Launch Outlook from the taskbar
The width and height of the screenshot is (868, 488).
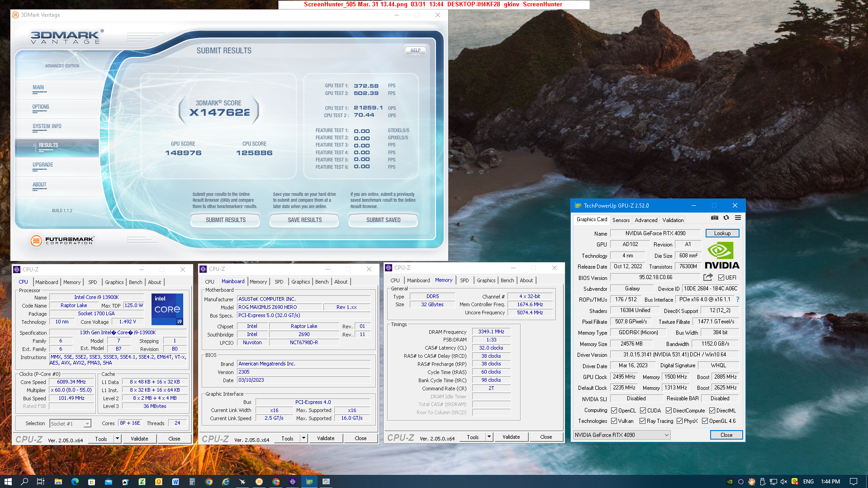pyautogui.click(x=159, y=482)
